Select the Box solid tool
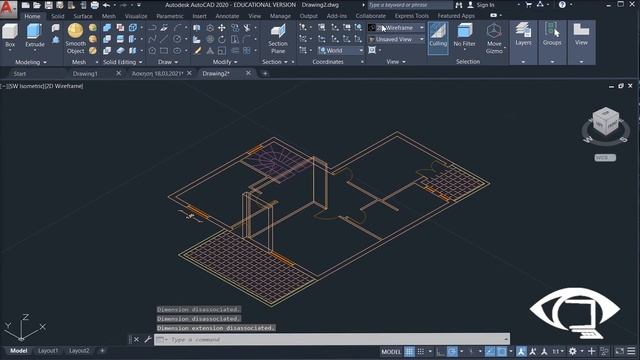640x360 pixels. point(10,36)
